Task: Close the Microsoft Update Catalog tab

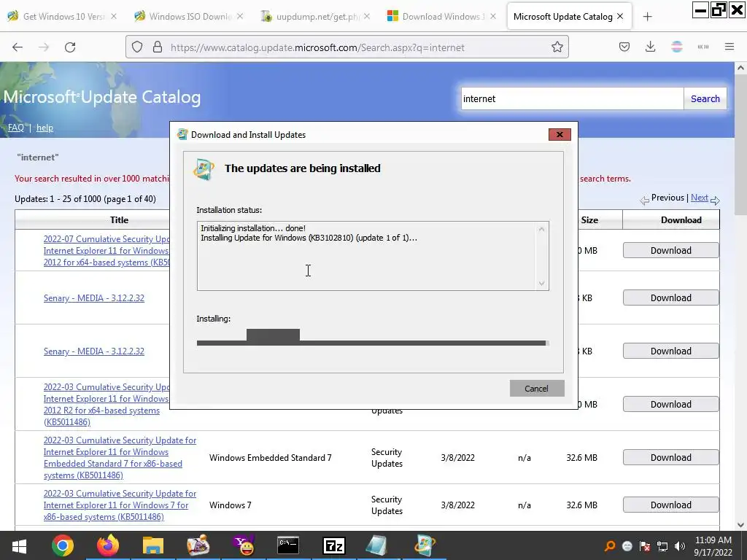Action: tap(620, 16)
